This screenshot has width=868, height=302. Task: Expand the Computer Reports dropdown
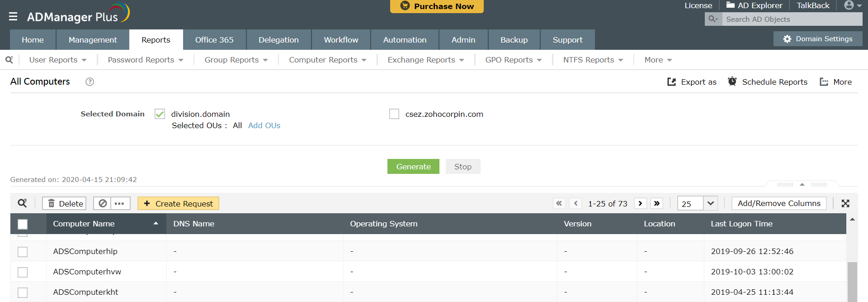tap(328, 60)
